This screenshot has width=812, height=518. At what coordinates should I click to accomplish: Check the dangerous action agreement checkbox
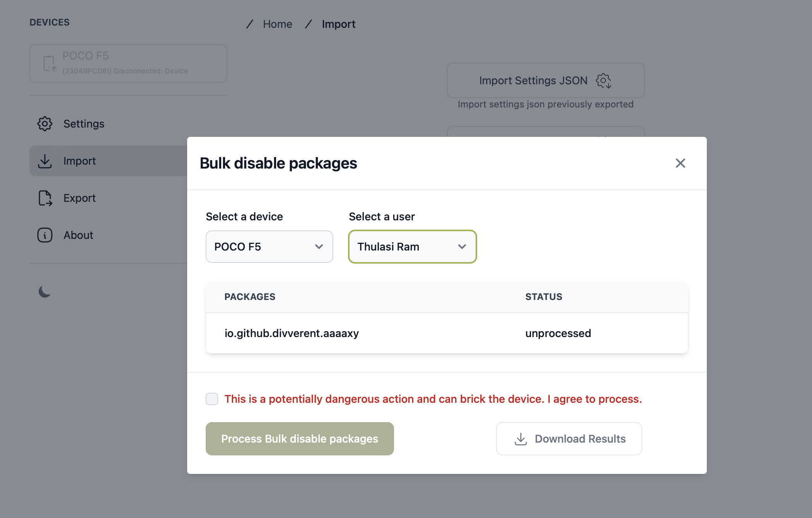[212, 399]
